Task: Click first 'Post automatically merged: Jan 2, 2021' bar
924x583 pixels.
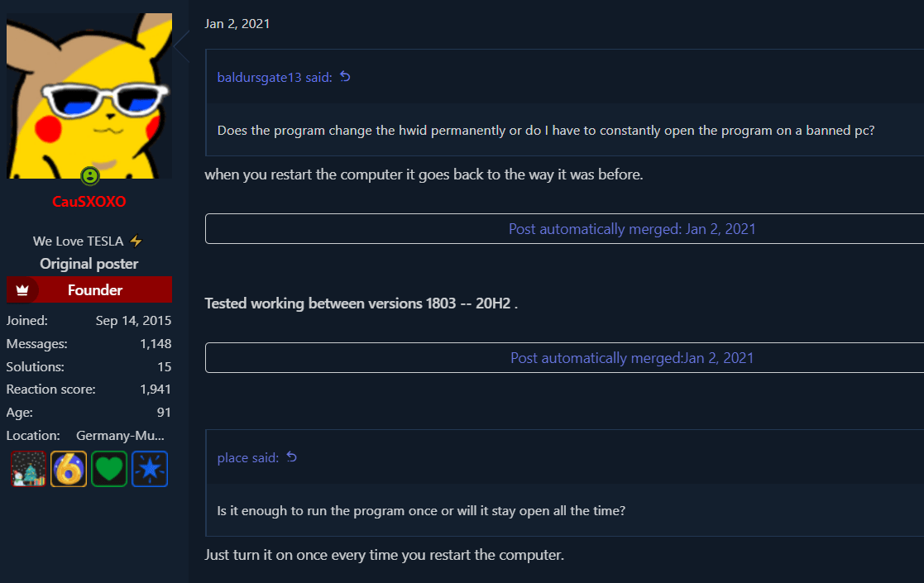Action: tap(564, 228)
